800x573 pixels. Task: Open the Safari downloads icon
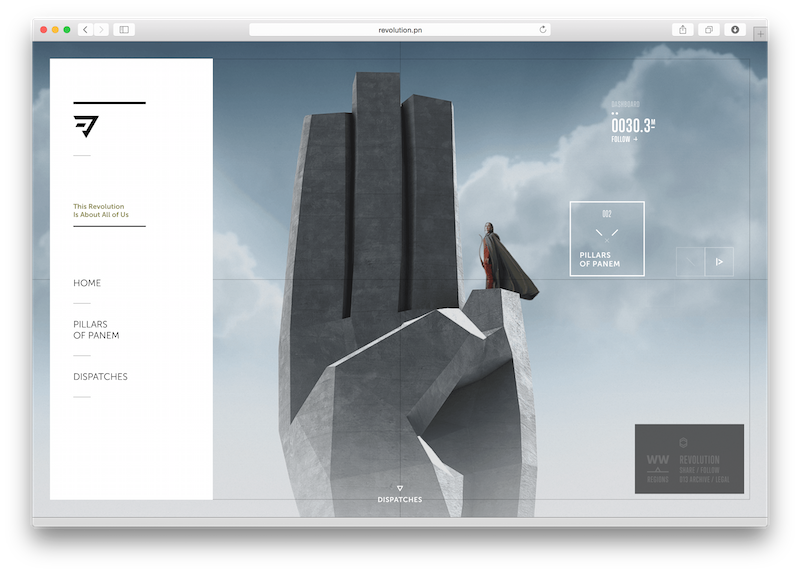(735, 30)
